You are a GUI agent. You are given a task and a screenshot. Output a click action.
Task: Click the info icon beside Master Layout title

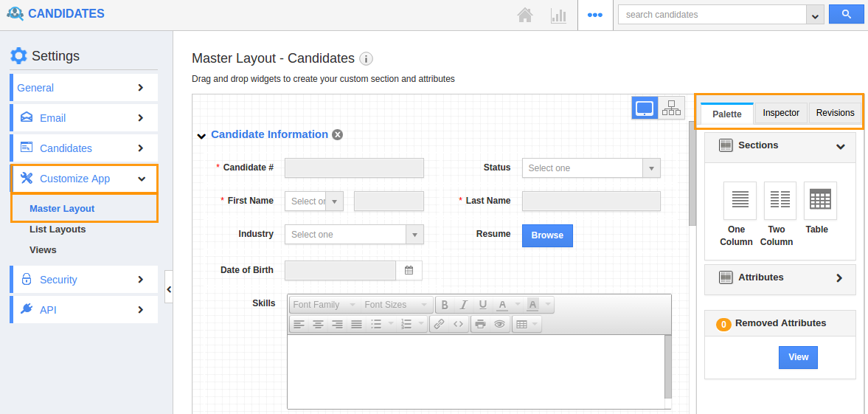pos(367,59)
